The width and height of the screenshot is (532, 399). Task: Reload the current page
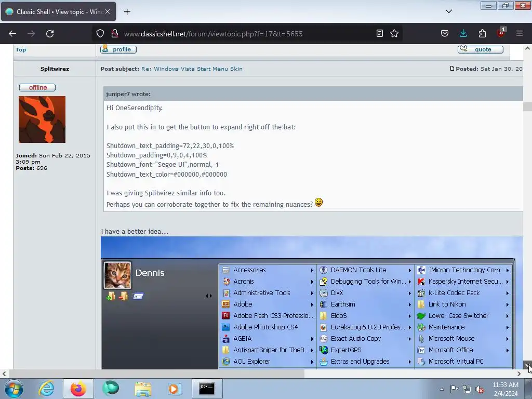[x=50, y=34]
